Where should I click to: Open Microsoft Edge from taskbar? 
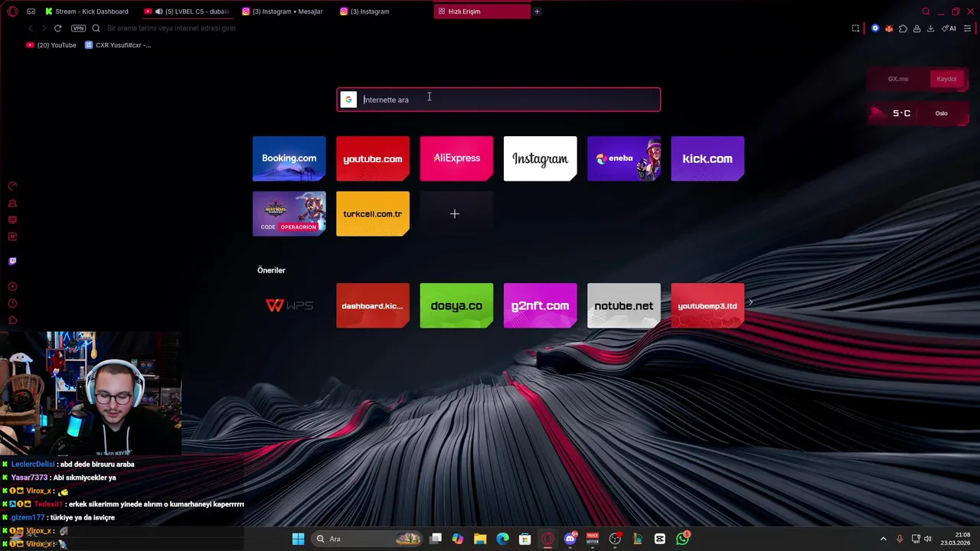502,539
